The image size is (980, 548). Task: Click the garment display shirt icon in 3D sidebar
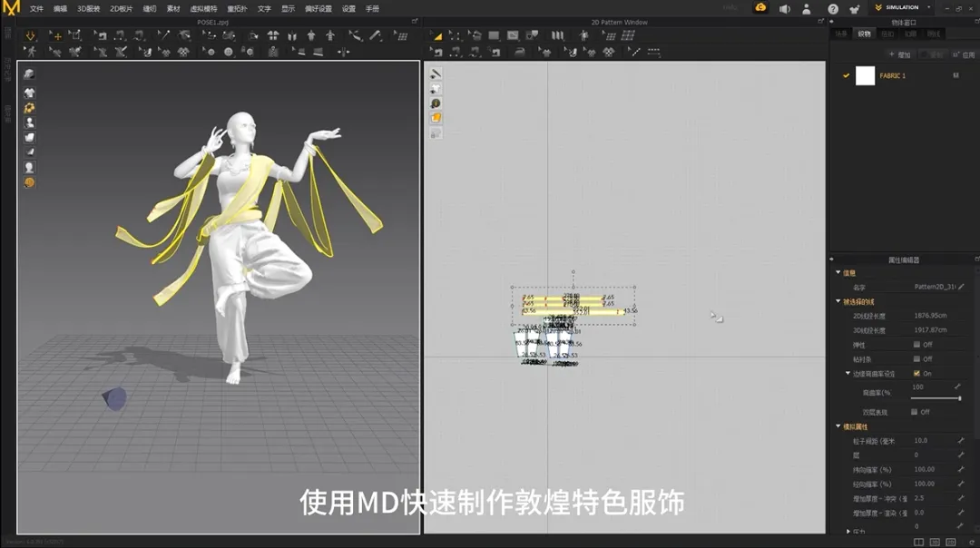(29, 93)
